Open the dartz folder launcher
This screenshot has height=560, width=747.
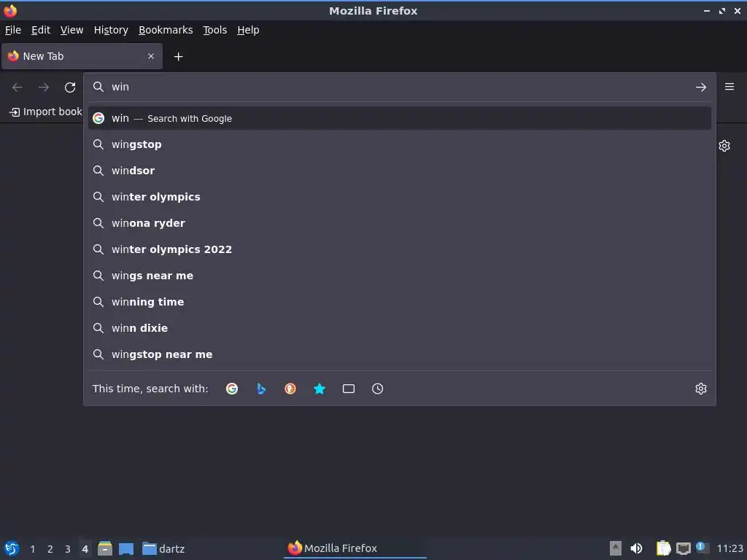click(x=163, y=548)
